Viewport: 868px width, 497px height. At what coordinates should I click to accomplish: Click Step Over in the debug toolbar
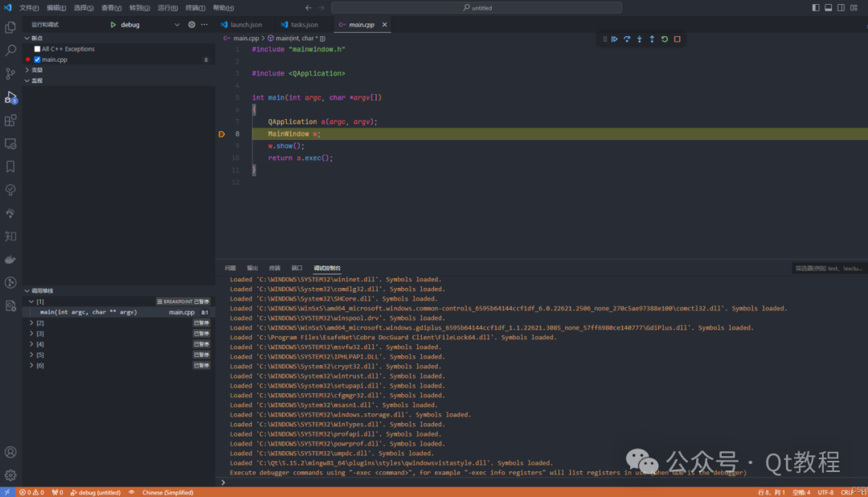coord(627,39)
